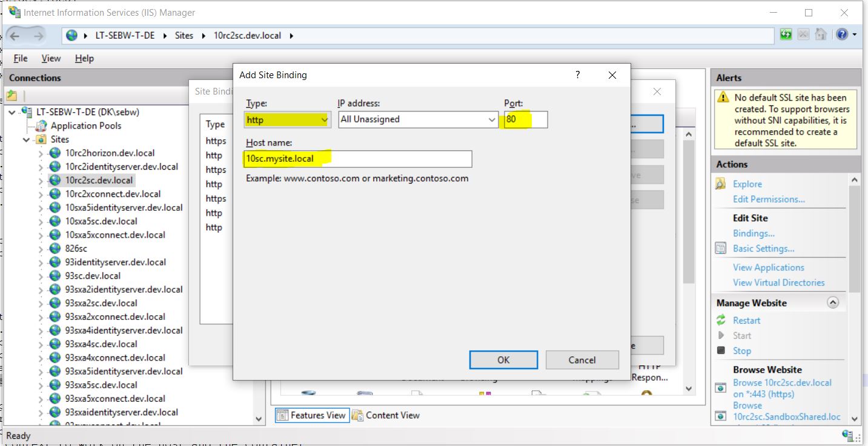
Task: Click the Features View icon
Action: 282,416
